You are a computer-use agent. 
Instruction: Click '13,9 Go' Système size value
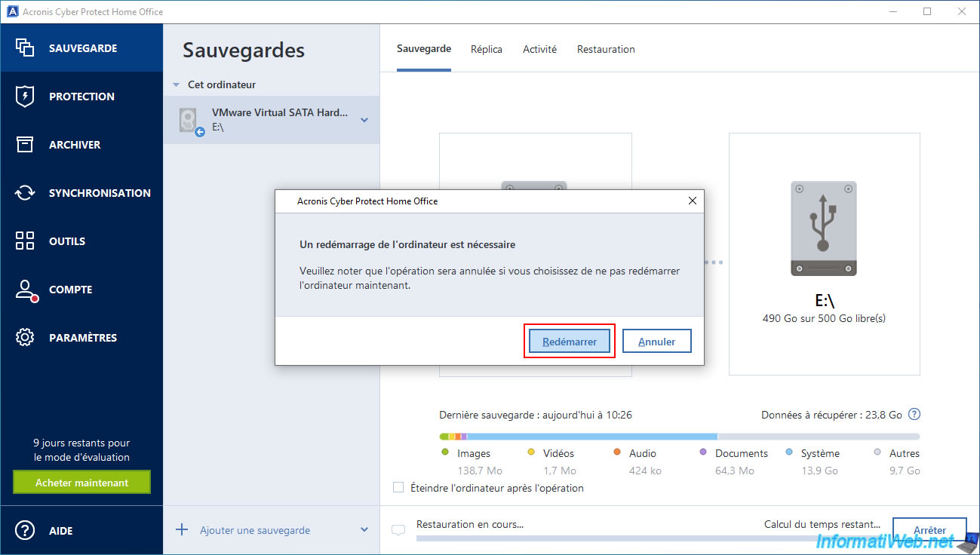click(x=820, y=471)
